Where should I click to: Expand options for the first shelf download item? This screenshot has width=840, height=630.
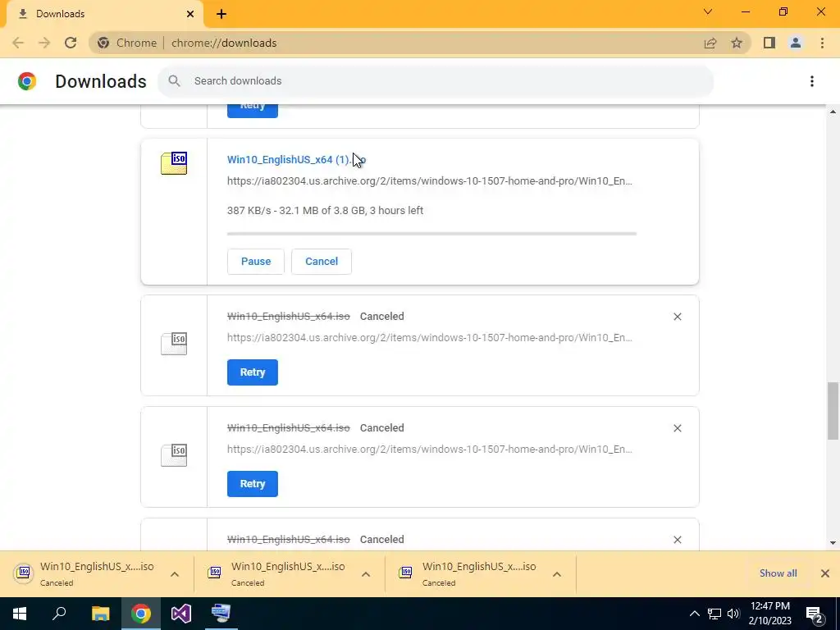175,574
